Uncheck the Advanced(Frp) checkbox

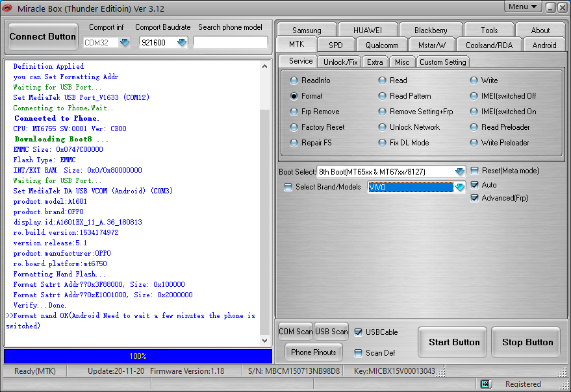pos(474,198)
